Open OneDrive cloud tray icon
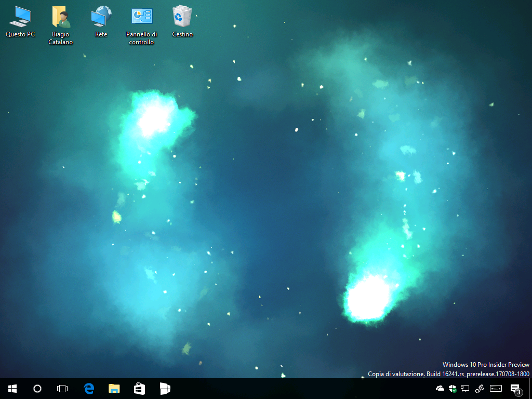The width and height of the screenshot is (532, 399). click(440, 389)
